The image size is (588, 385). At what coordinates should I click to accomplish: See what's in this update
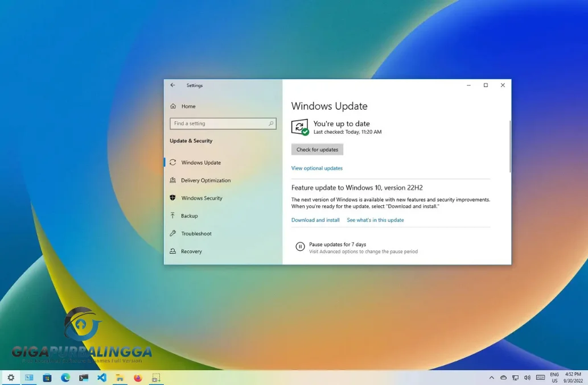375,220
